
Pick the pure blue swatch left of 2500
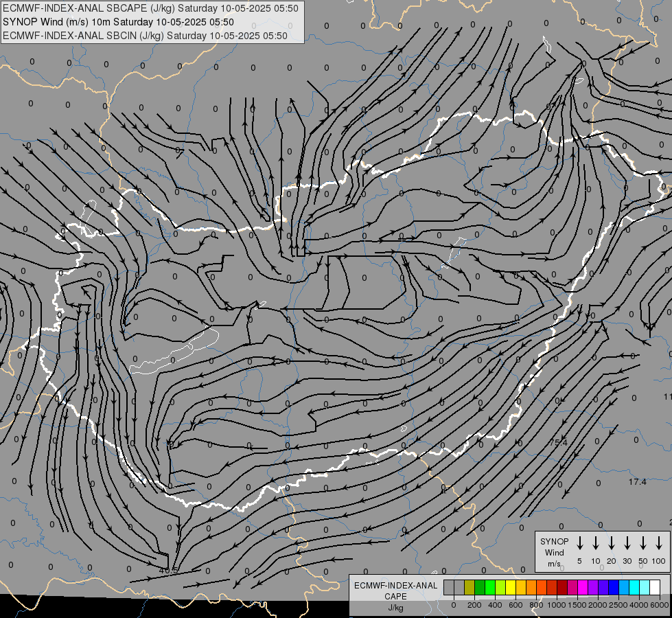click(613, 587)
